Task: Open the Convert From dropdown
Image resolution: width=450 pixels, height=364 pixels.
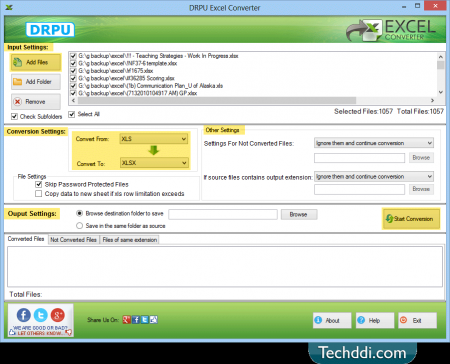Action: pos(154,139)
